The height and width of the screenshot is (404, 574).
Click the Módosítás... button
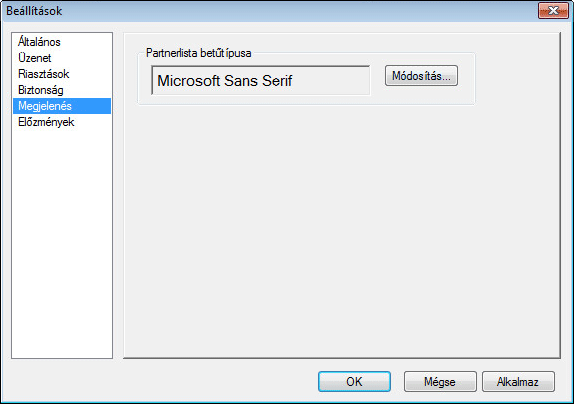tap(421, 76)
